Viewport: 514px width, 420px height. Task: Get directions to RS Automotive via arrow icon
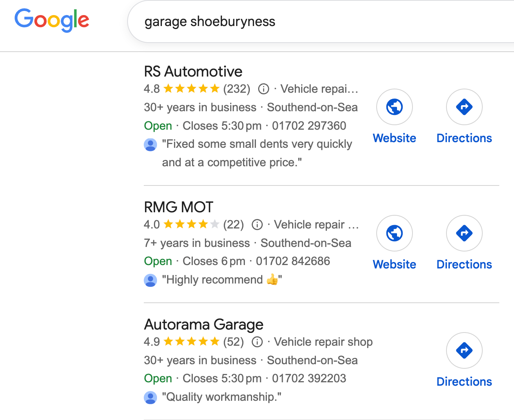point(464,107)
